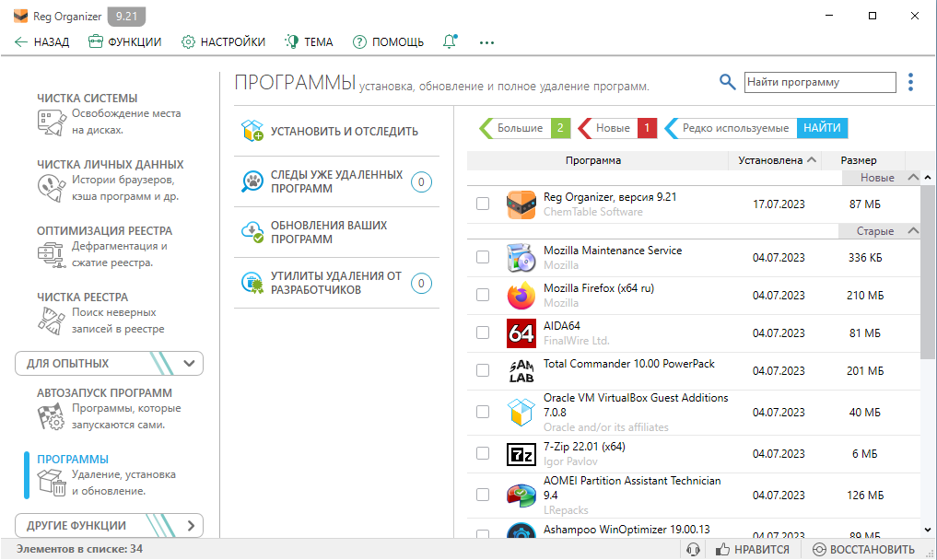Image resolution: width=937 pixels, height=560 pixels.
Task: Sort by the Установлена column header
Action: click(x=775, y=160)
